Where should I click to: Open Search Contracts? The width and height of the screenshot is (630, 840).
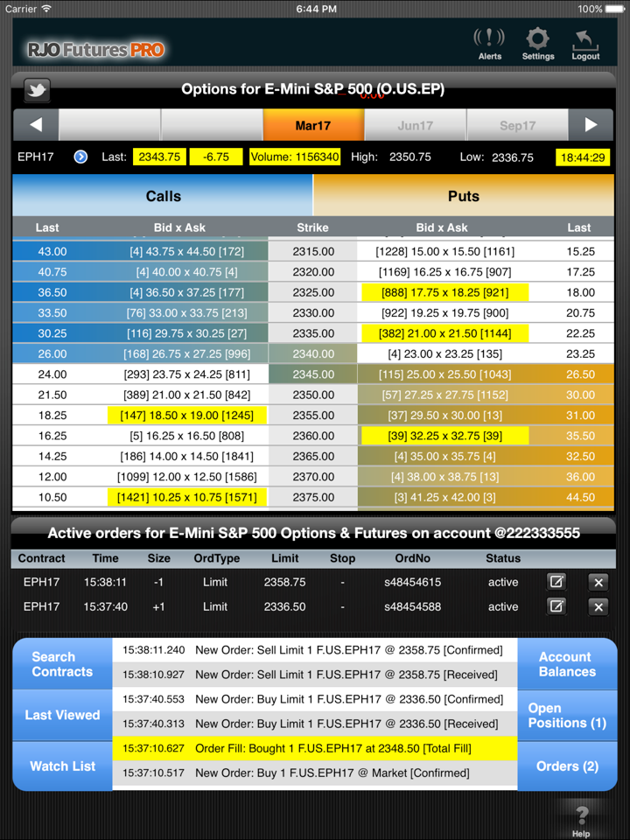[x=62, y=664]
